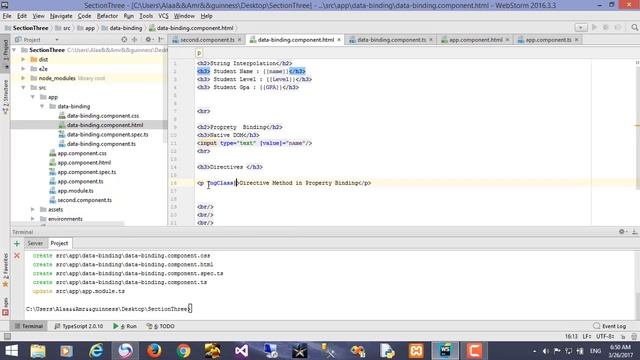The height and width of the screenshot is (360, 640).
Task: Expand the assets folder
Action: pyautogui.click(x=33, y=209)
